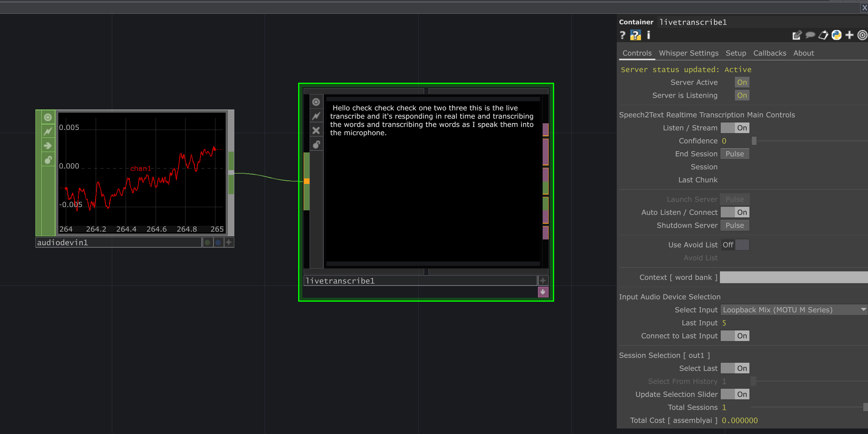Click the Session parameter label
Image resolution: width=868 pixels, height=434 pixels.
point(704,167)
